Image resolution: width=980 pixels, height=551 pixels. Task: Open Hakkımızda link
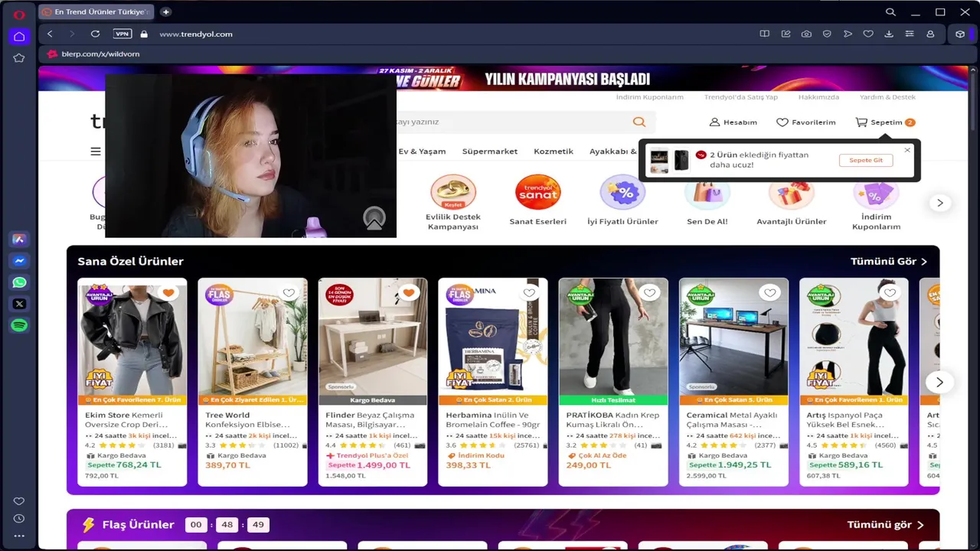tap(818, 97)
